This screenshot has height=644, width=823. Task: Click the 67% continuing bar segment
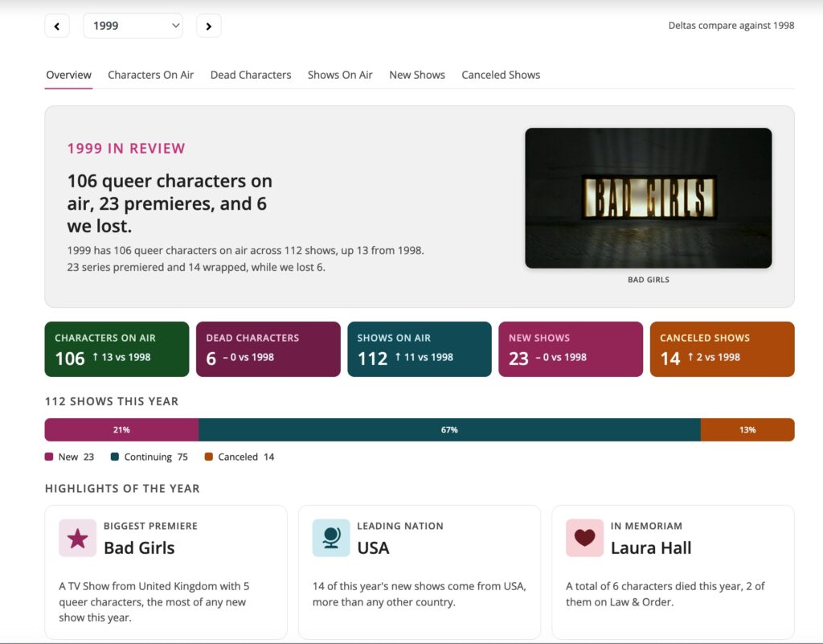[x=449, y=429]
